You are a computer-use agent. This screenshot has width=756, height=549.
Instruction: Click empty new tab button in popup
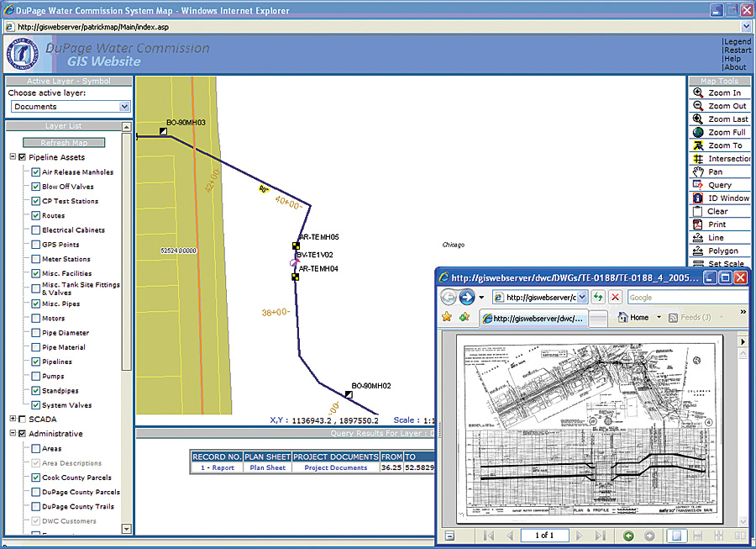click(598, 319)
